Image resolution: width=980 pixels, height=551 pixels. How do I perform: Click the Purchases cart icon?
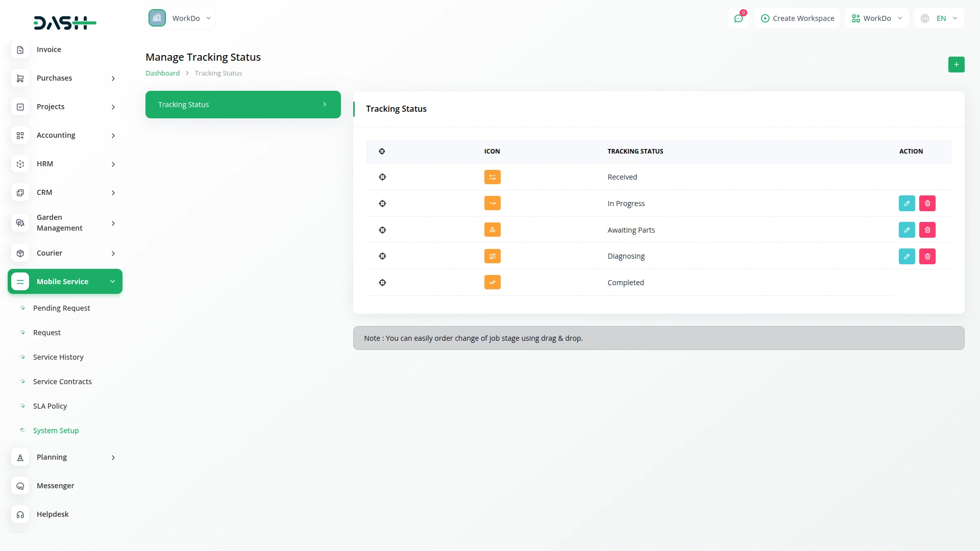[20, 78]
